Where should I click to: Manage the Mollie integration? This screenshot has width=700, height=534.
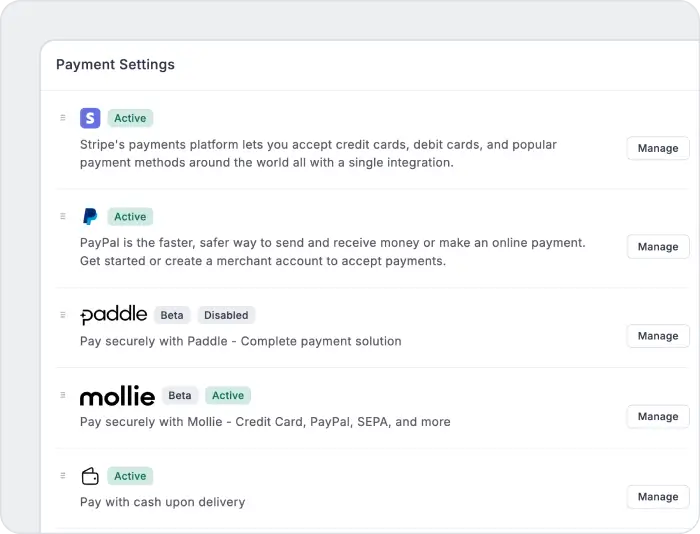[x=657, y=417]
